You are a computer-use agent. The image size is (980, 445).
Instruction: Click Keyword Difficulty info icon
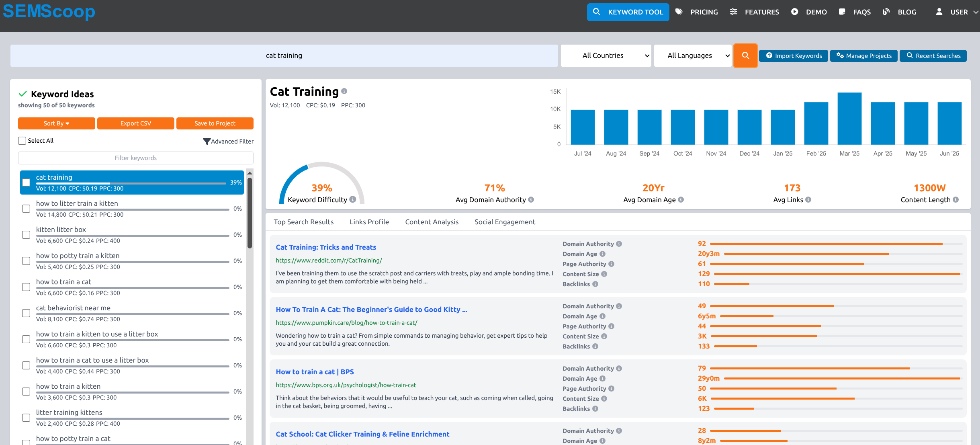pos(352,199)
